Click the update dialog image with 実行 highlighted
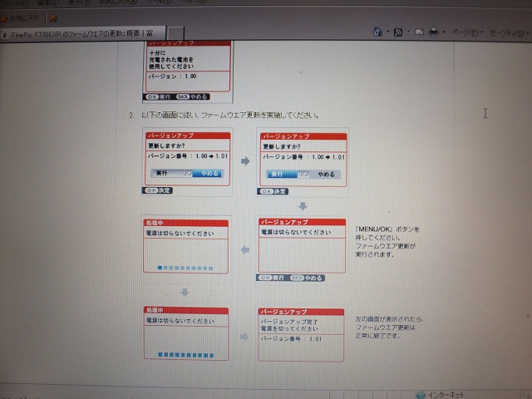Image resolution: width=532 pixels, height=399 pixels. click(x=303, y=163)
